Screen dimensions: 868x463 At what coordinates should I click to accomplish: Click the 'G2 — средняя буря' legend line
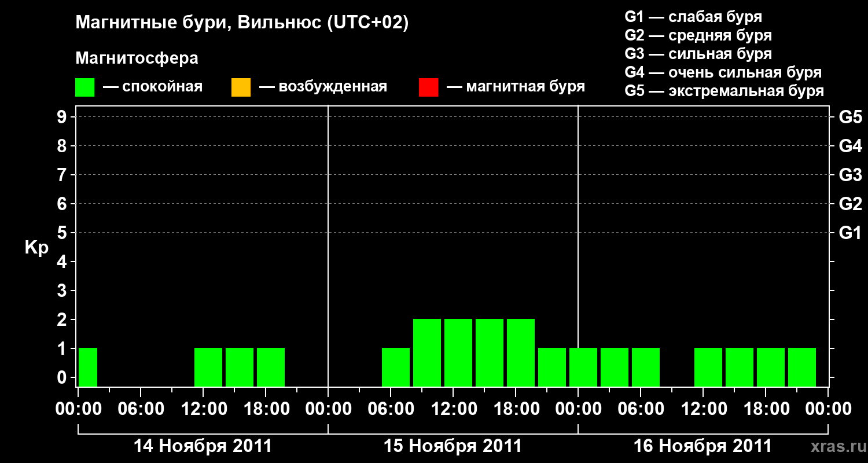pos(698,35)
